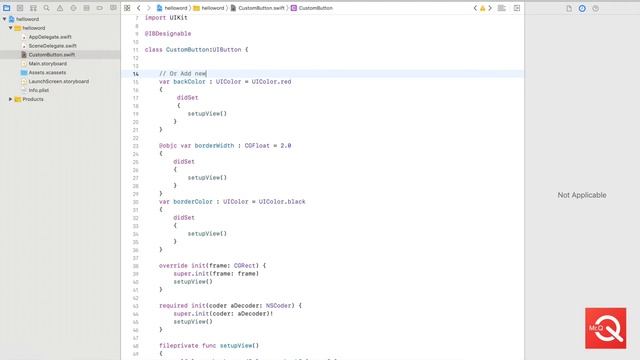Expand the Products folder

click(11, 99)
